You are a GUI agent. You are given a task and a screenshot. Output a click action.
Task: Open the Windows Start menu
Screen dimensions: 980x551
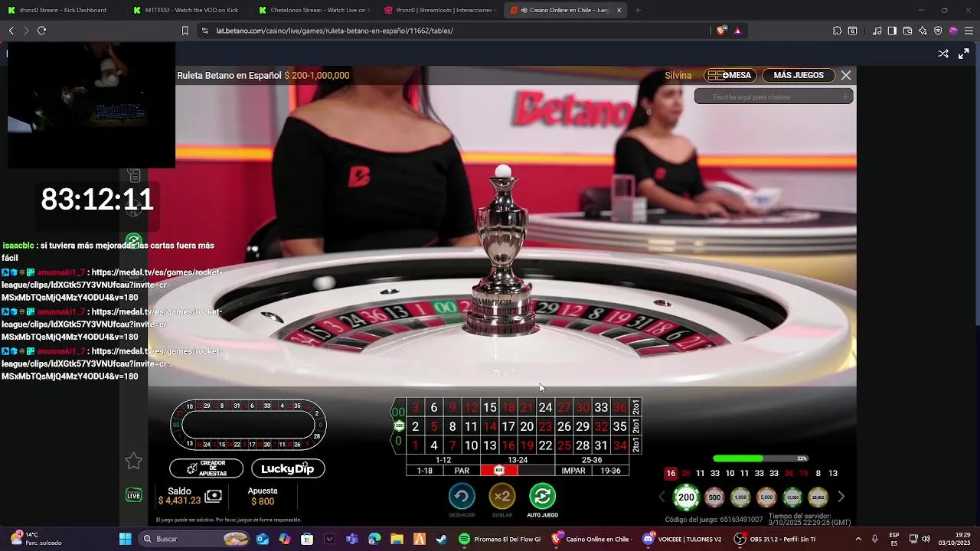(x=125, y=539)
